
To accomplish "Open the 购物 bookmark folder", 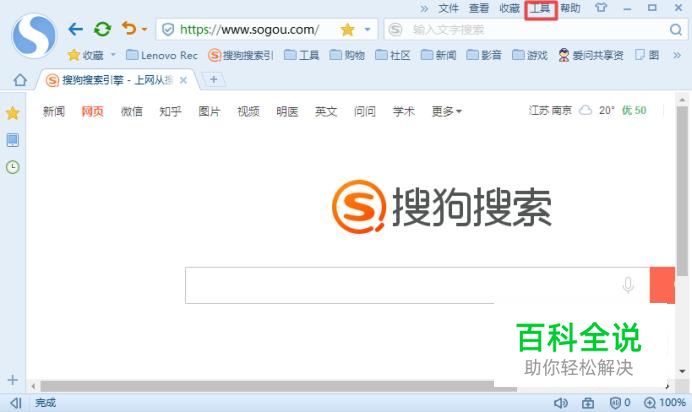I will (x=347, y=55).
